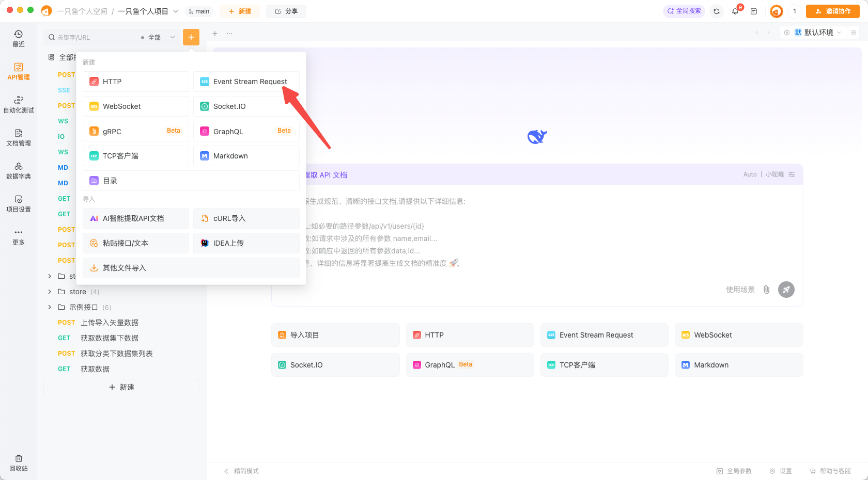Expand the 示例接口 folder

[50, 307]
